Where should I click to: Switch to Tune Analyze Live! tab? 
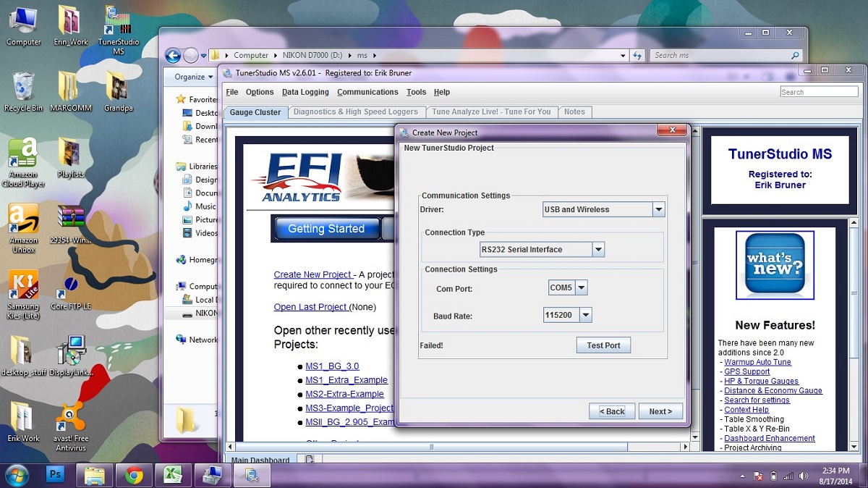[491, 112]
